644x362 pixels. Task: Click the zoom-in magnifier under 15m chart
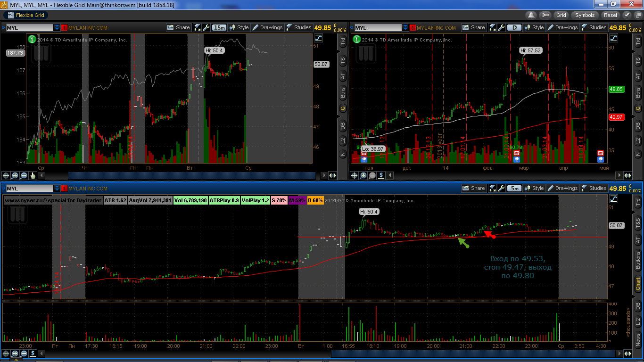click(15, 175)
